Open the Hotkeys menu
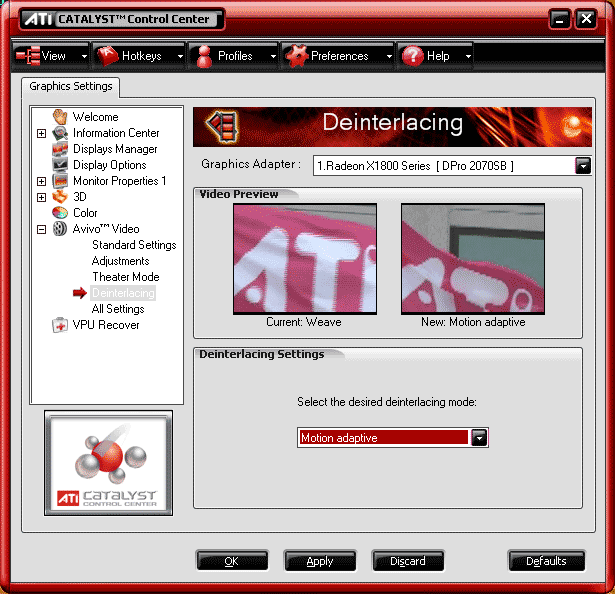Viewport: 615px width, 594px height. [139, 56]
